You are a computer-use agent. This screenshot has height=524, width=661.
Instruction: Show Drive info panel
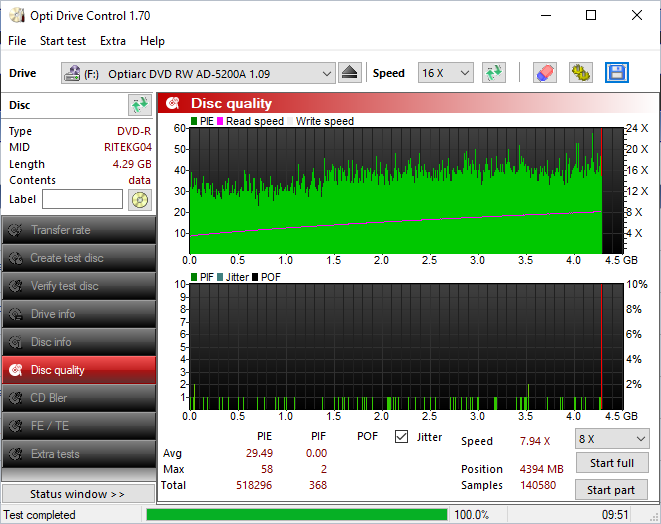pos(79,314)
